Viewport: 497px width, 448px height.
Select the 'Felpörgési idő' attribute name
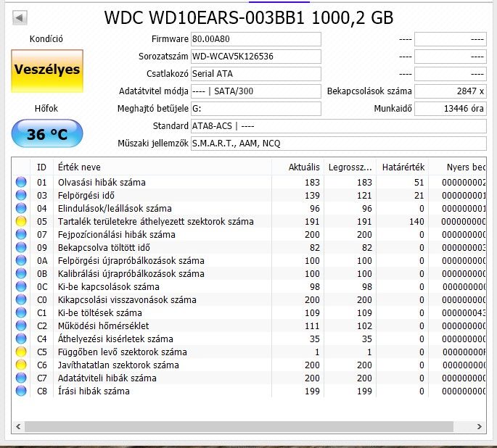click(86, 195)
